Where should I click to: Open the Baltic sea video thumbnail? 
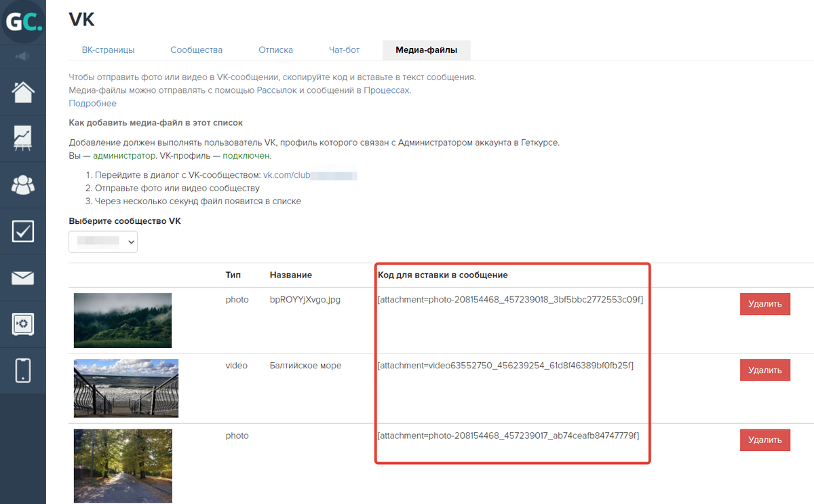(126, 388)
